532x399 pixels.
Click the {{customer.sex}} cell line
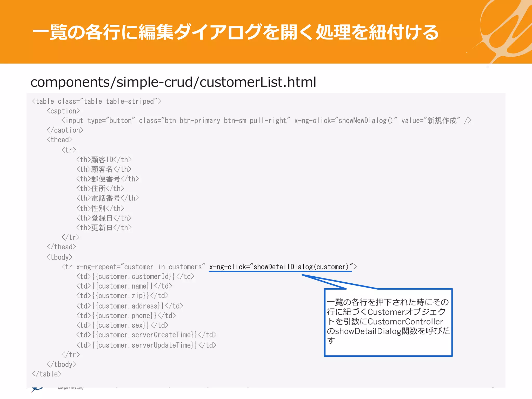(x=122, y=325)
